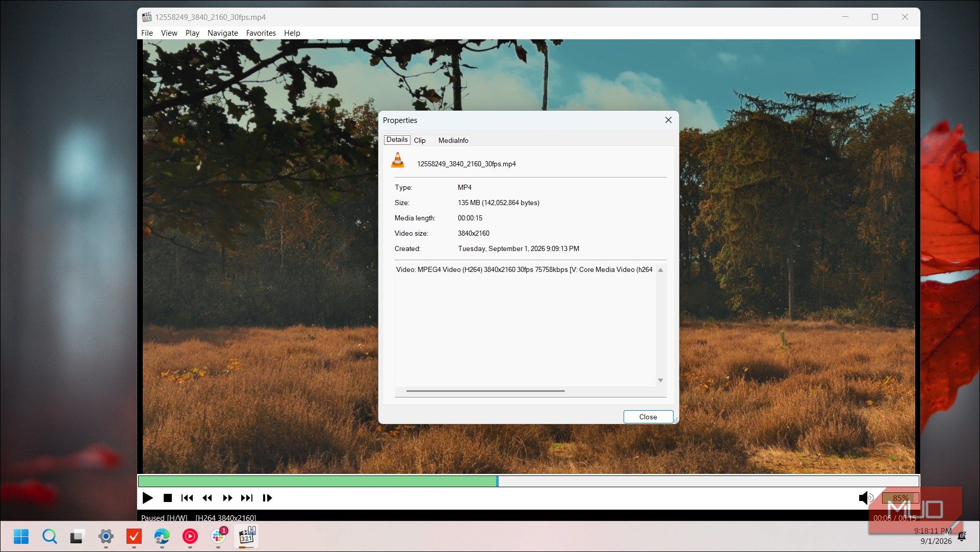Open the Favorites menu
This screenshot has height=552, width=980.
(261, 33)
